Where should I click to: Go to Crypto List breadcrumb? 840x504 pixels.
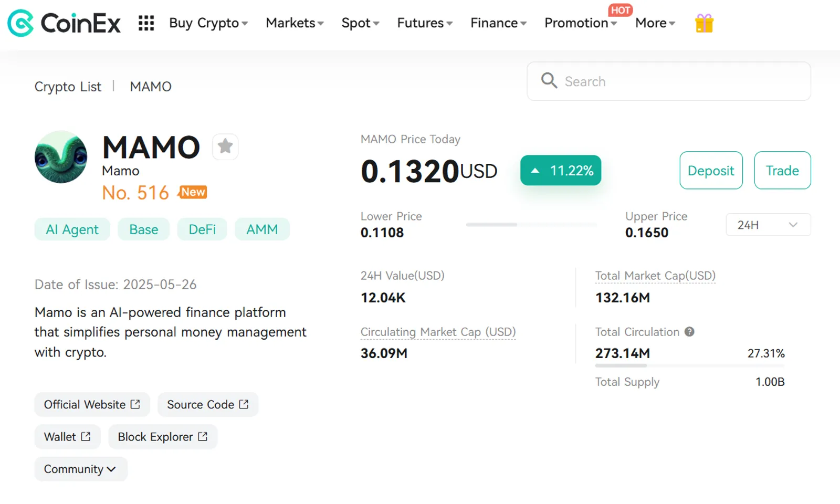tap(68, 87)
